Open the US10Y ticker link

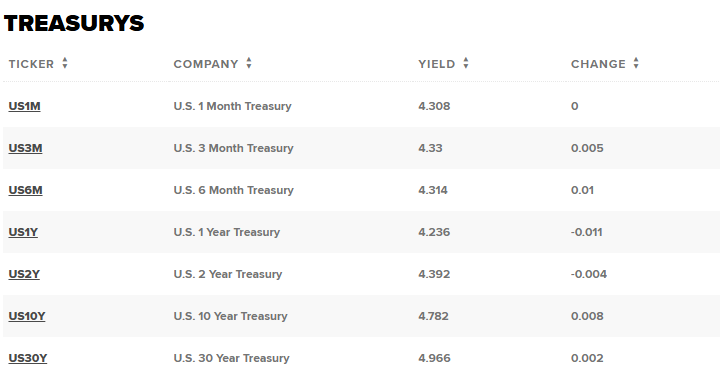coord(27,316)
